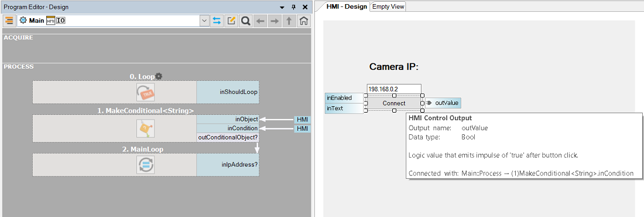Switch to the Empty View tab
The image size is (644, 217).
click(x=388, y=6)
